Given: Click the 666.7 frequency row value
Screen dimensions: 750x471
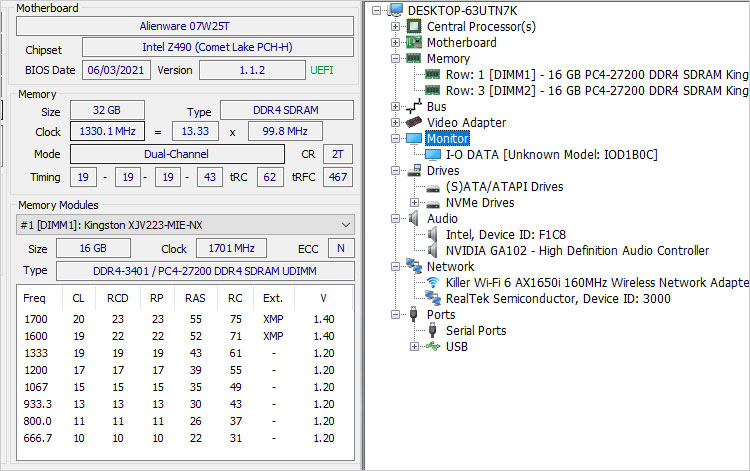Looking at the screenshot, I should pos(38,438).
